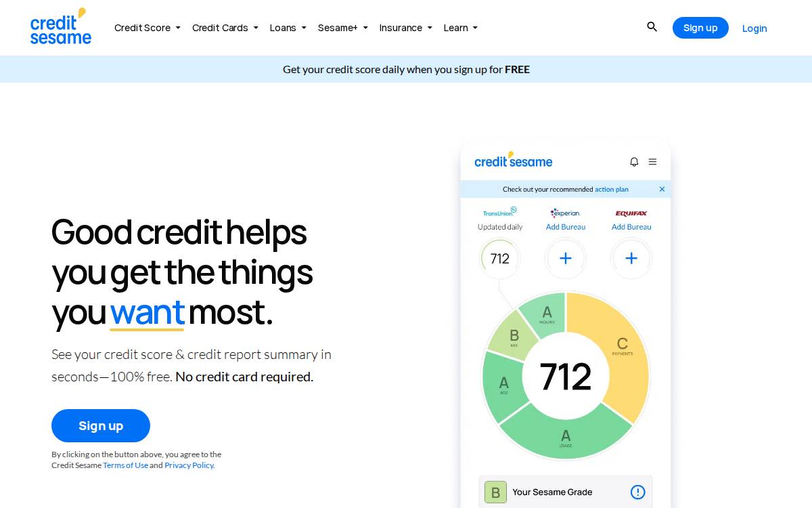Click the Updated daily text
The image size is (812, 508).
pos(500,227)
